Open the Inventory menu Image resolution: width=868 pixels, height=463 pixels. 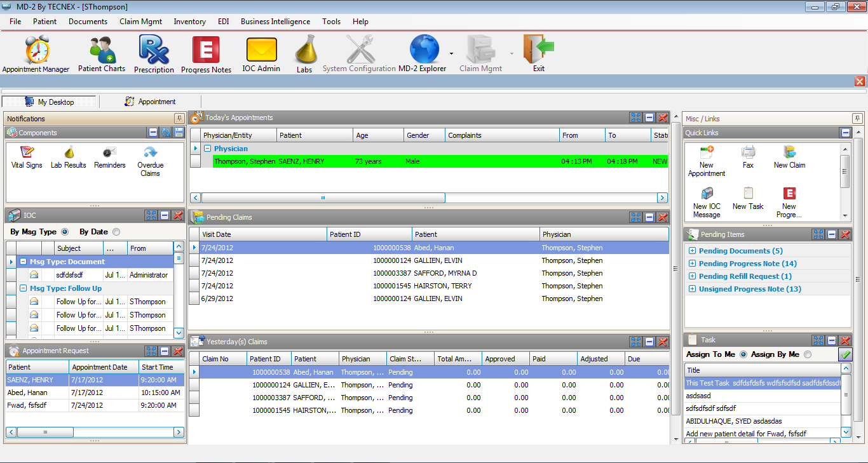pos(190,21)
